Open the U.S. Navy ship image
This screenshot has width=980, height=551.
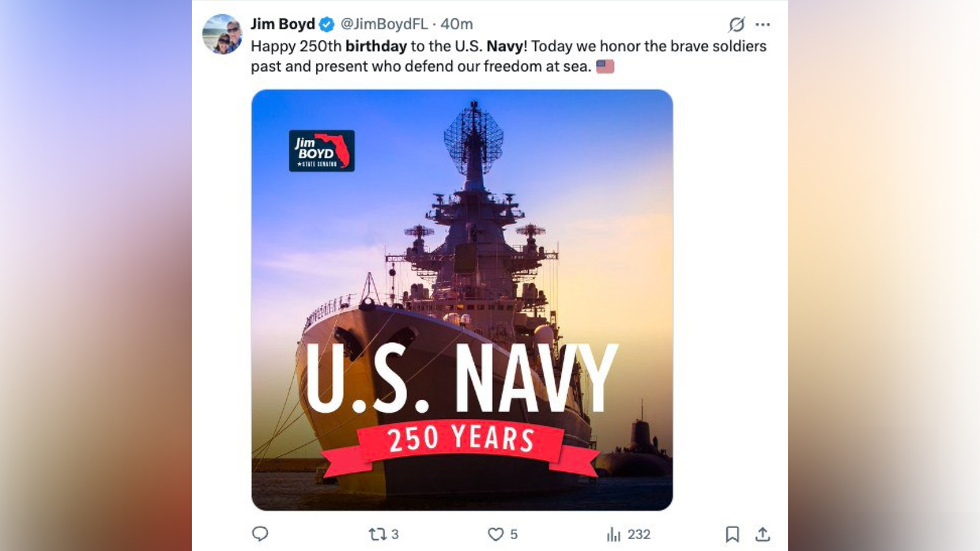click(x=462, y=300)
